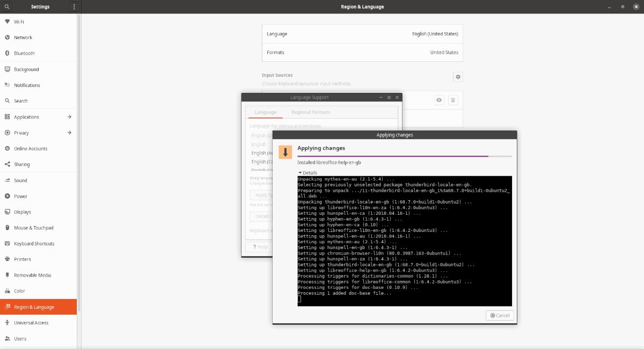The image size is (644, 349).
Task: Select the Displays sidebar icon
Action: click(x=8, y=212)
